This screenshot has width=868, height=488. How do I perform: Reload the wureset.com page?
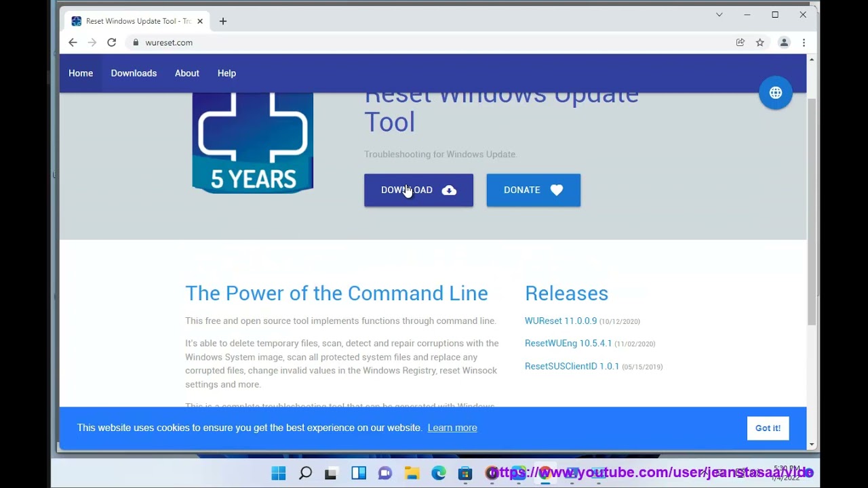[112, 43]
